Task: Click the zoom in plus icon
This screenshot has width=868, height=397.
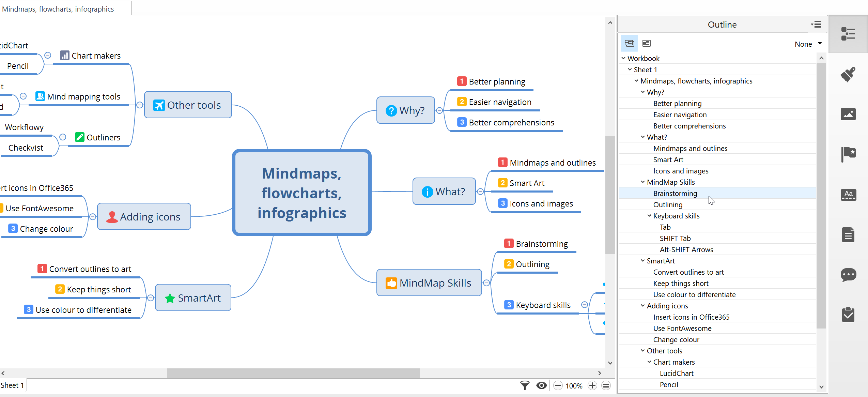Action: coord(592,386)
